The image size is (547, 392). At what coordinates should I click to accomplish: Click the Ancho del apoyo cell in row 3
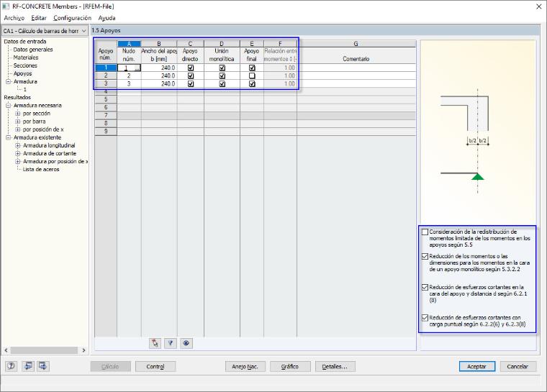click(159, 83)
